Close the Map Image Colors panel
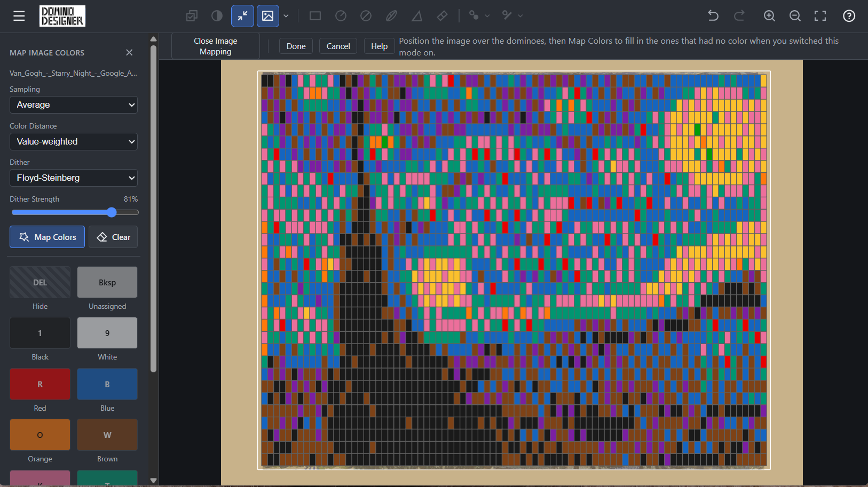 point(129,52)
